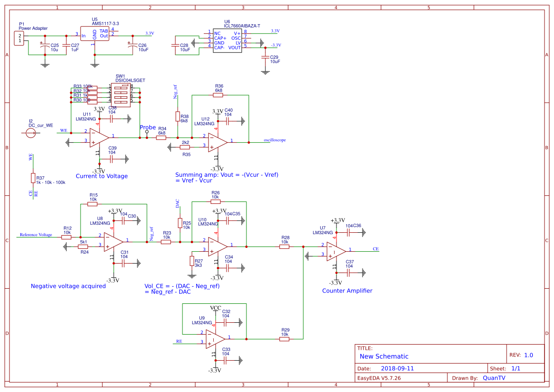The height and width of the screenshot is (392, 554).
Task: Select current source symbol I2 DC_cur_WE
Action: (x=31, y=133)
